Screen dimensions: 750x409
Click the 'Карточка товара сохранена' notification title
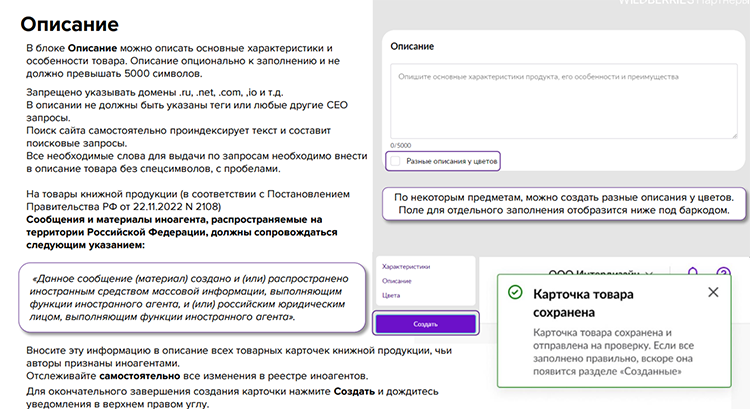click(583, 303)
